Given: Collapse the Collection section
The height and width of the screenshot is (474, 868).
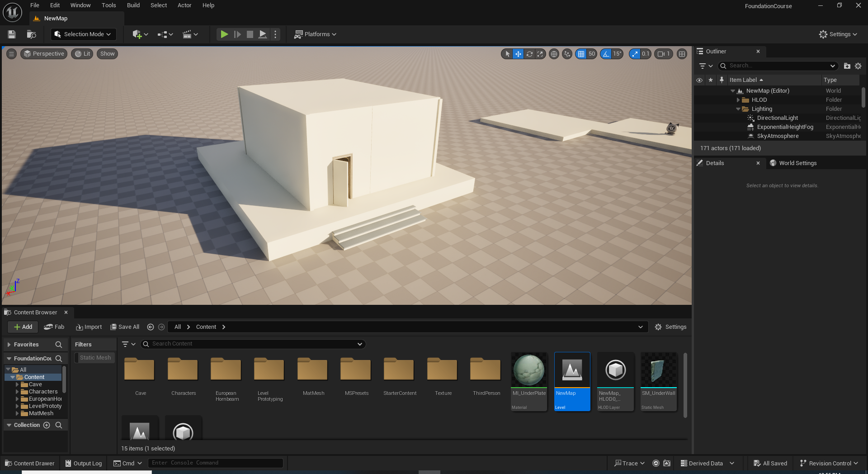Looking at the screenshot, I should (9, 425).
